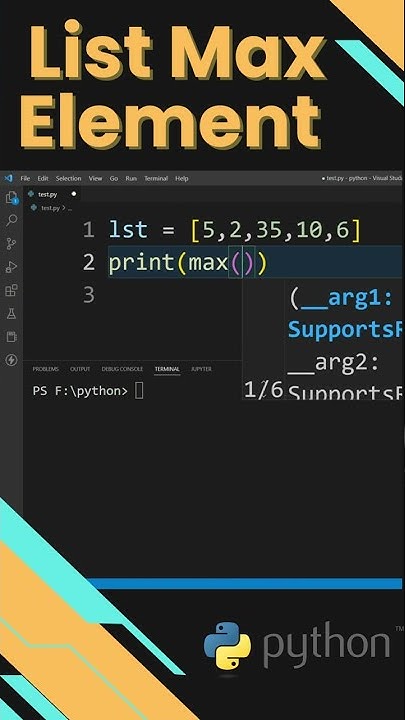The height and width of the screenshot is (720, 405).
Task: Click the max function name on line 2
Action: [x=208, y=263]
